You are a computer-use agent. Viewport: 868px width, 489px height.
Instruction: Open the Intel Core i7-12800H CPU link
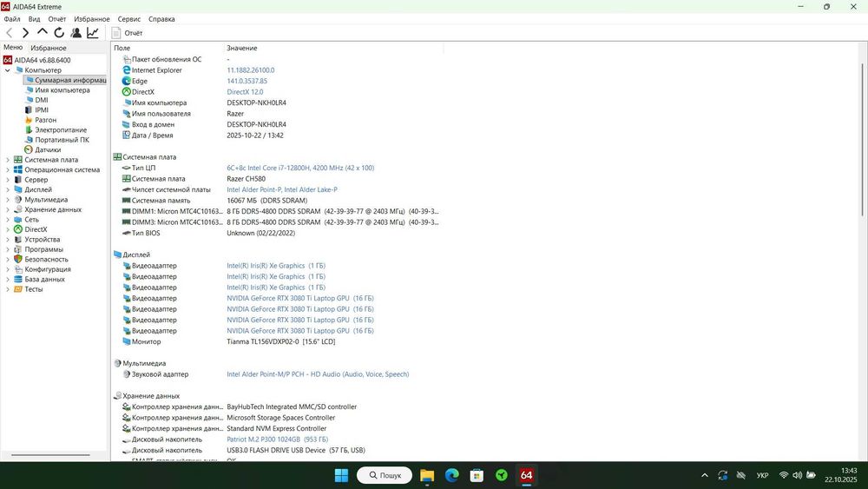tap(300, 168)
